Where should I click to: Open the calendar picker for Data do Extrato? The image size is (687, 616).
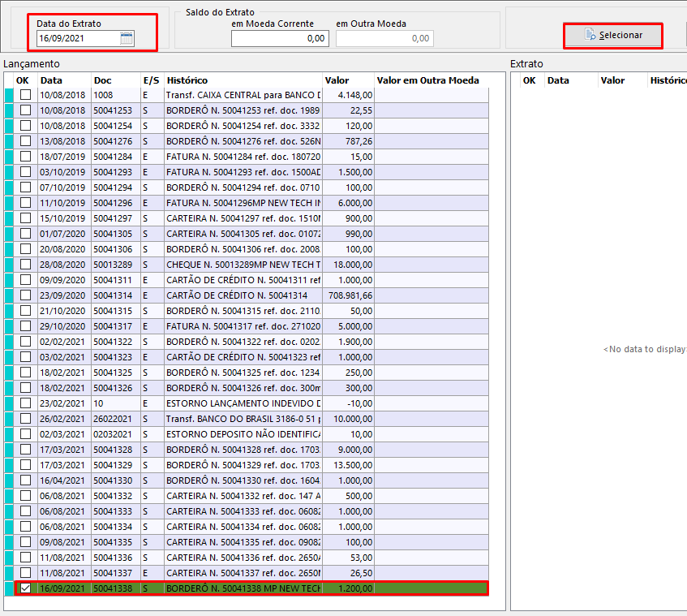(x=127, y=38)
